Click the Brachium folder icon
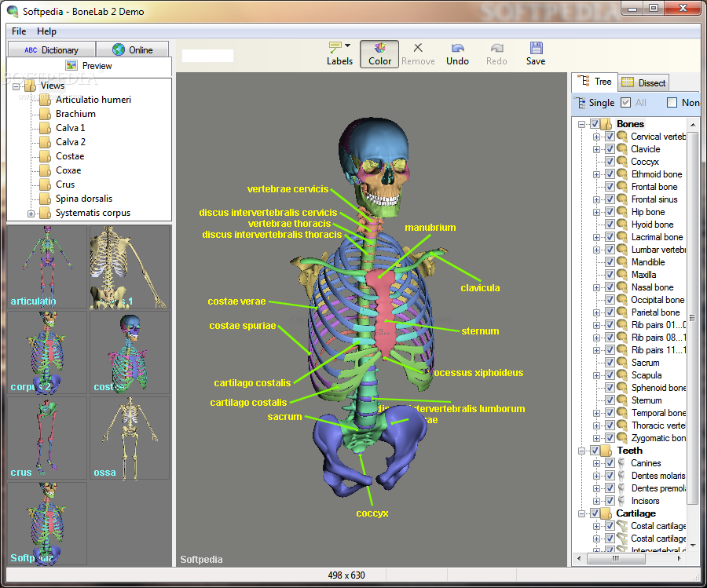This screenshot has height=588, width=707. [x=45, y=114]
